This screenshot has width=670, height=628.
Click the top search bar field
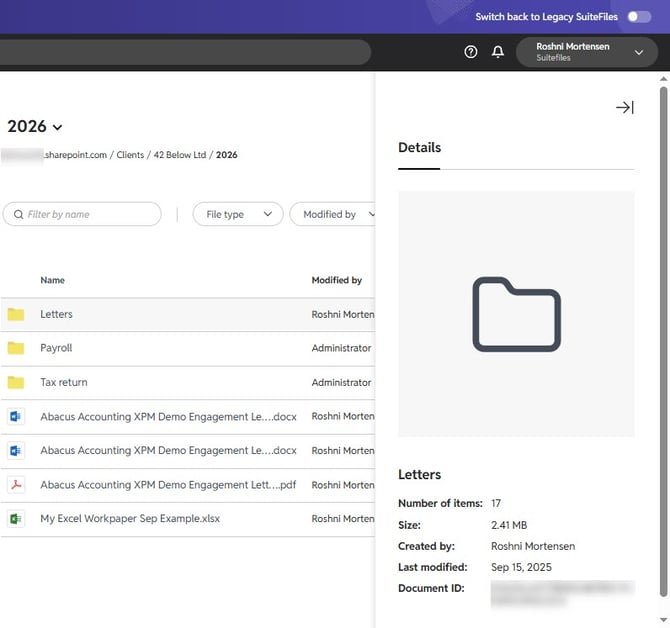click(x=185, y=52)
